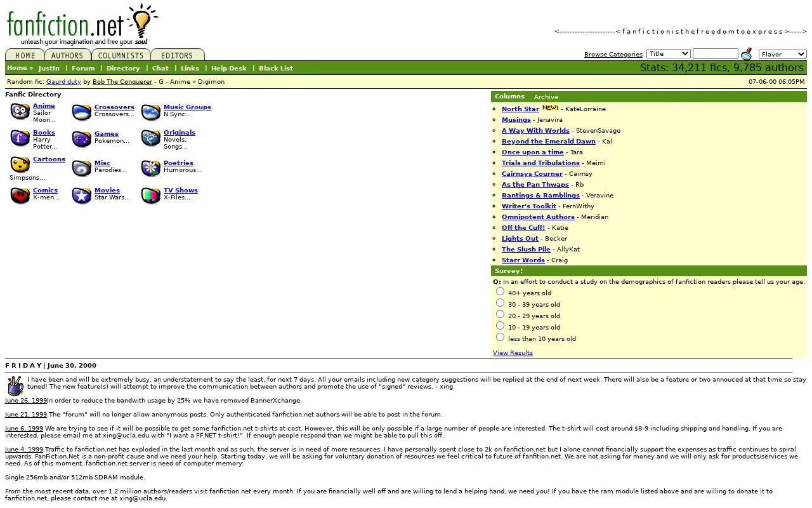Click the search text field

716,54
